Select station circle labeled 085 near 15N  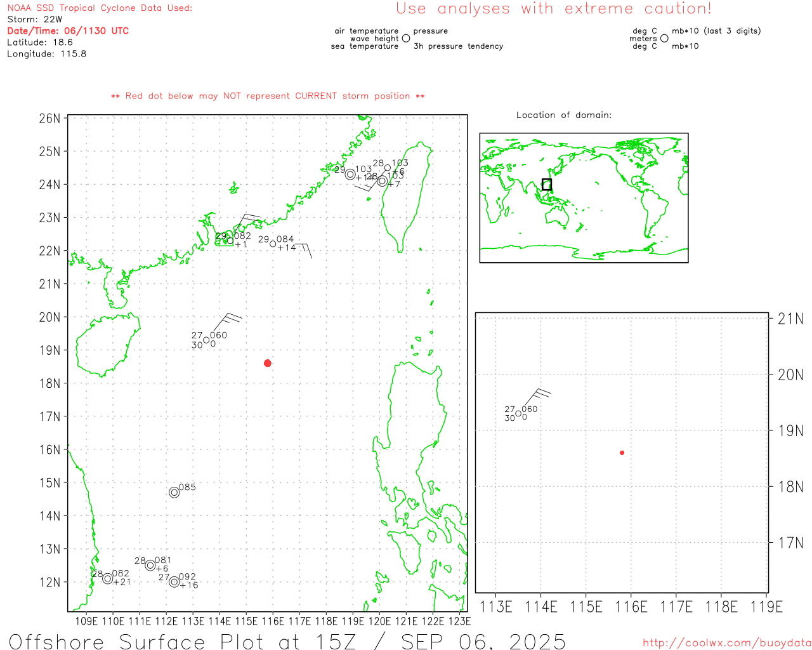pos(174,492)
